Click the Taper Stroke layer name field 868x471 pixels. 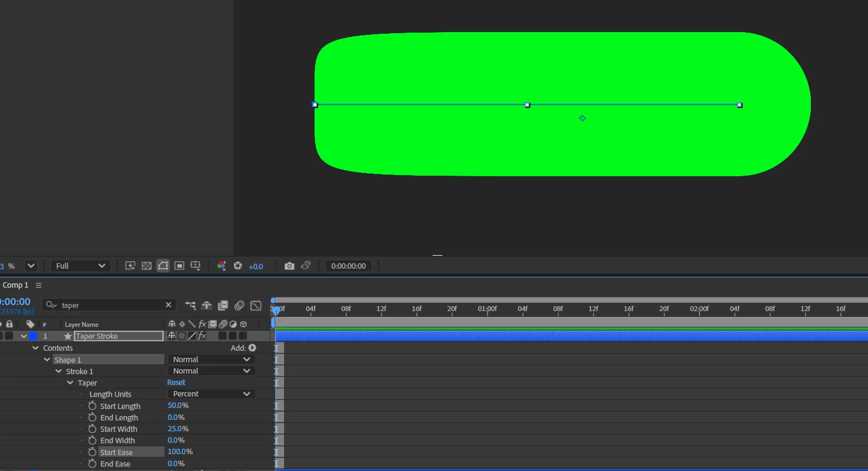tap(119, 336)
